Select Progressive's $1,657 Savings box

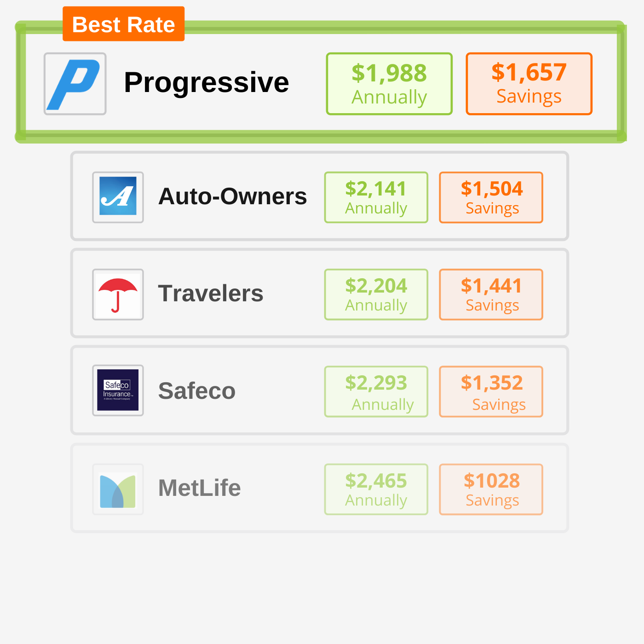click(x=529, y=84)
